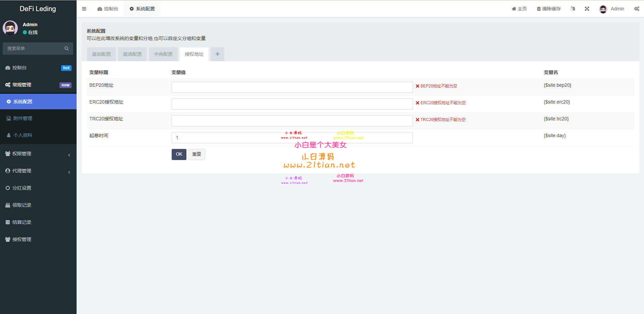
Task: Click the 重置 reset button
Action: pos(197,154)
